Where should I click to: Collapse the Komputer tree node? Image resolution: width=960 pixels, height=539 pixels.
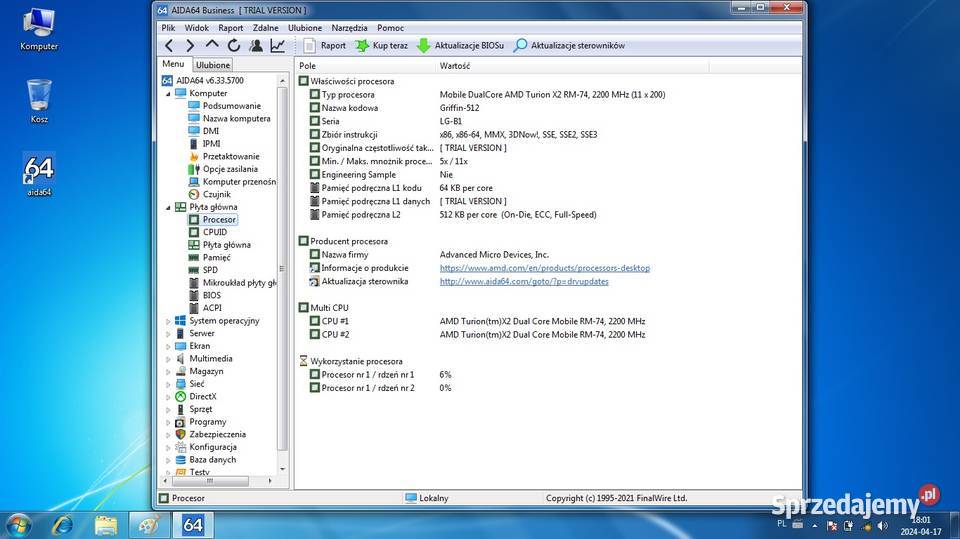(x=168, y=94)
